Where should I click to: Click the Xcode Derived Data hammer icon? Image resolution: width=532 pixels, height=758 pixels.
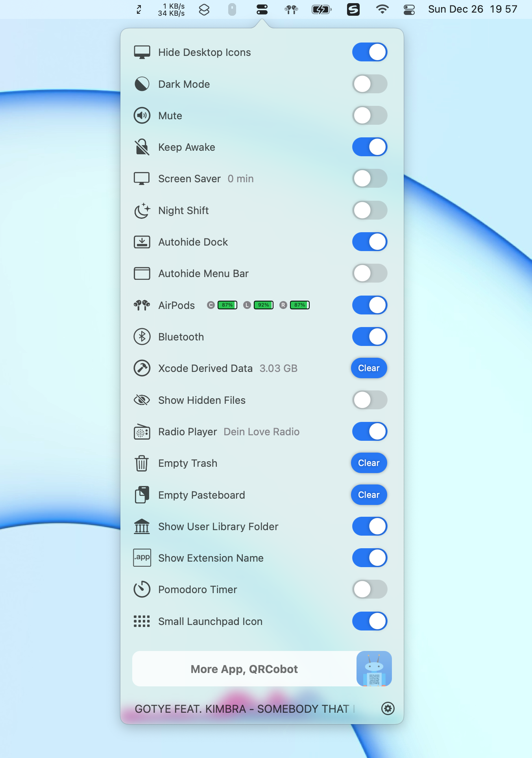[142, 368]
